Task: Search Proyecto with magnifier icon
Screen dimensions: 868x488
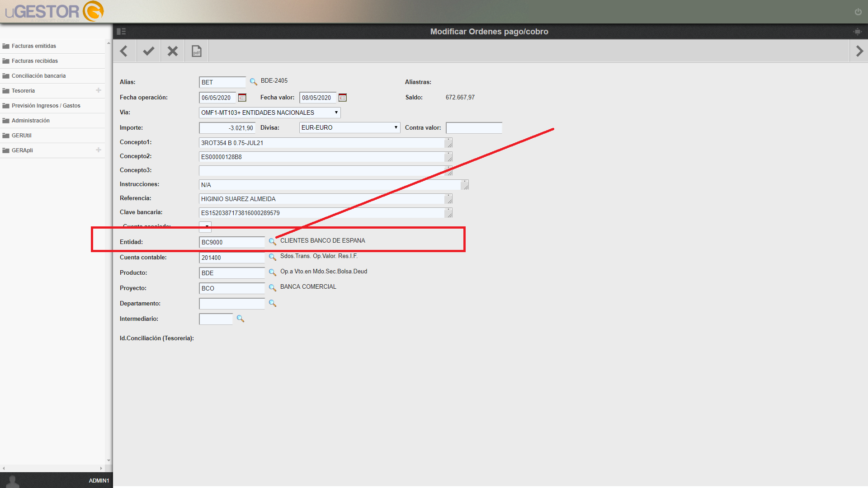Action: pyautogui.click(x=272, y=288)
